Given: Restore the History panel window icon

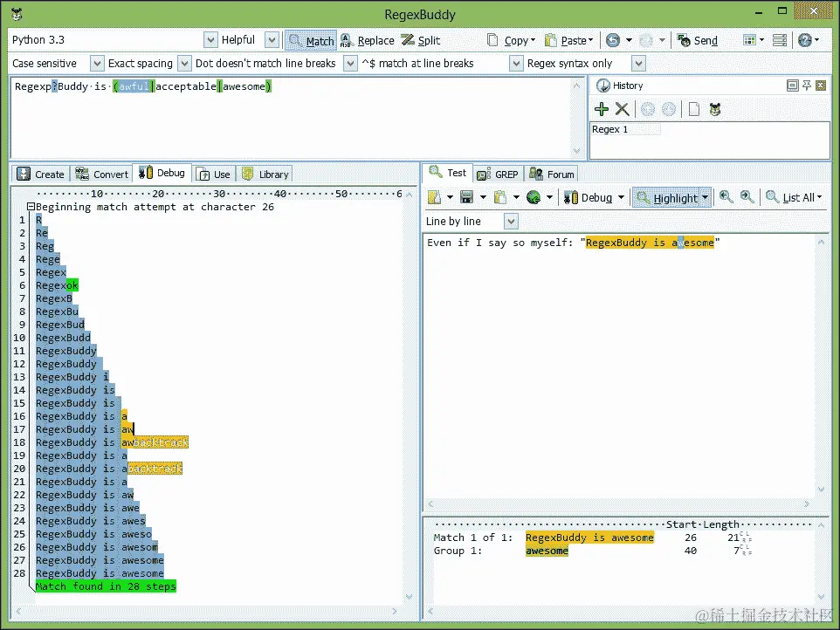Looking at the screenshot, I should 792,86.
